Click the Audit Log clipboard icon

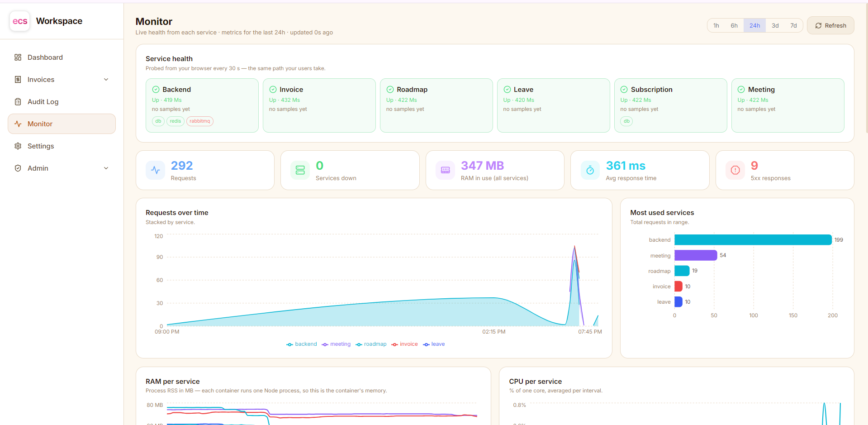tap(18, 102)
